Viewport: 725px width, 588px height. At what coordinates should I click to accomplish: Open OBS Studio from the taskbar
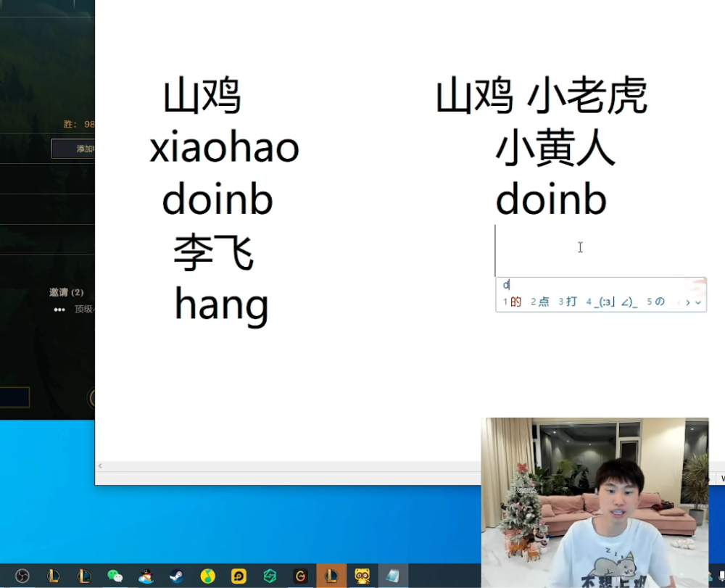(x=22, y=576)
